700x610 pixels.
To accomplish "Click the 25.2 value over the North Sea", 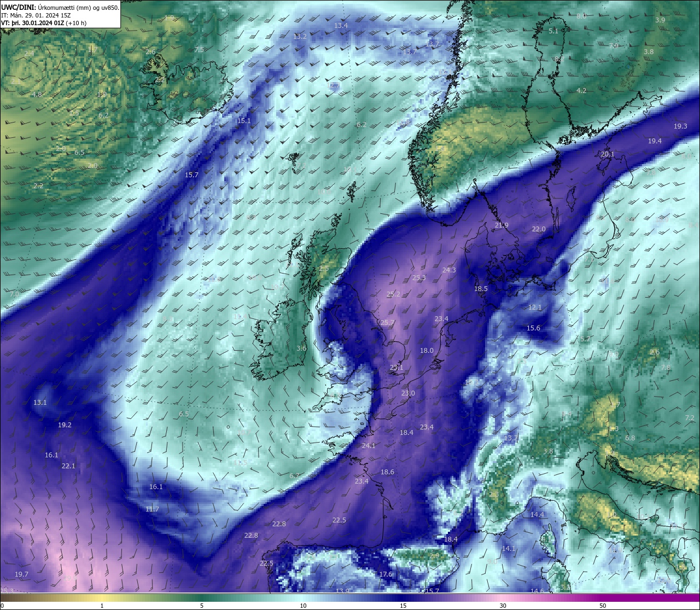I will click(393, 294).
